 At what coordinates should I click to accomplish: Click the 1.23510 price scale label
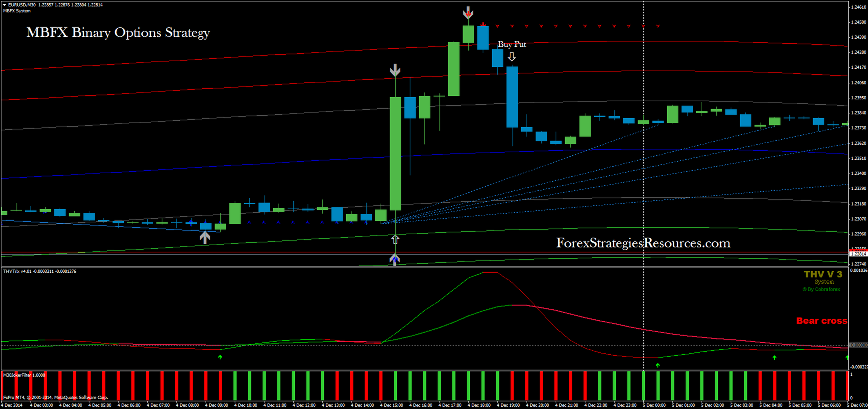click(x=858, y=158)
